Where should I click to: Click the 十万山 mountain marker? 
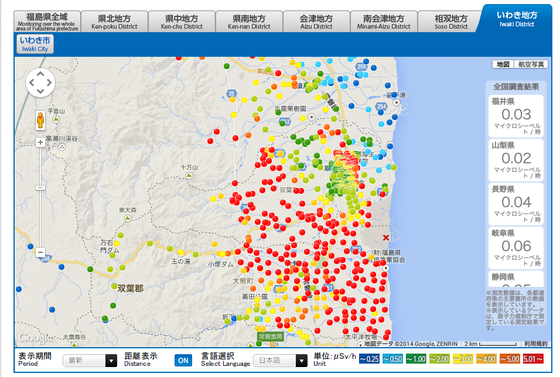189,175
